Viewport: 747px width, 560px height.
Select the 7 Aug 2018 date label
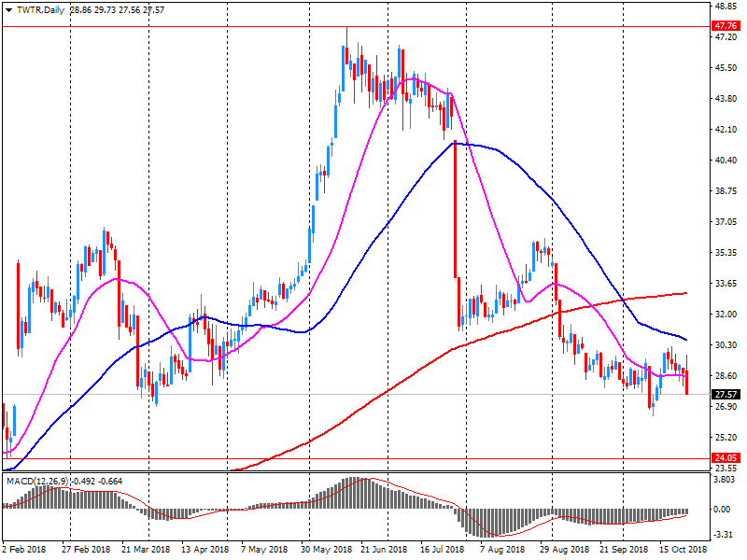(x=502, y=550)
